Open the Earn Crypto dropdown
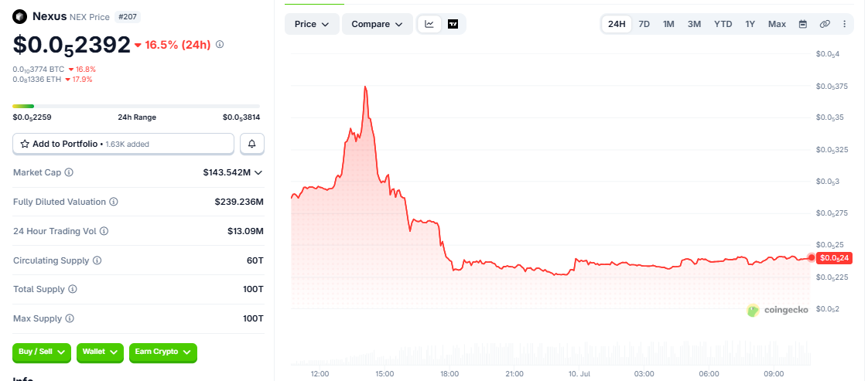The height and width of the screenshot is (381, 868). tap(162, 352)
